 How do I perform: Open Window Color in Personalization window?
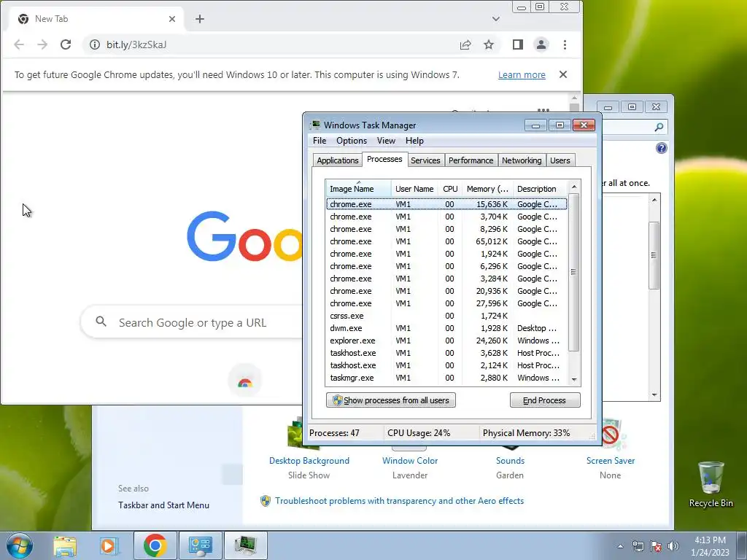tap(410, 461)
